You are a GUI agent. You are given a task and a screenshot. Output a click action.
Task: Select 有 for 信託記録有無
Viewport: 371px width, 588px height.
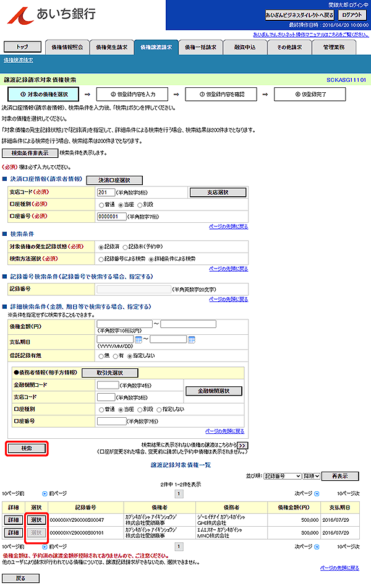[116, 357]
